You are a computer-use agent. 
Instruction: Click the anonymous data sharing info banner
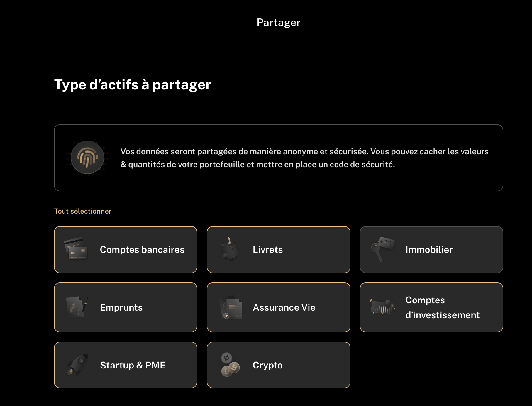[x=279, y=158]
